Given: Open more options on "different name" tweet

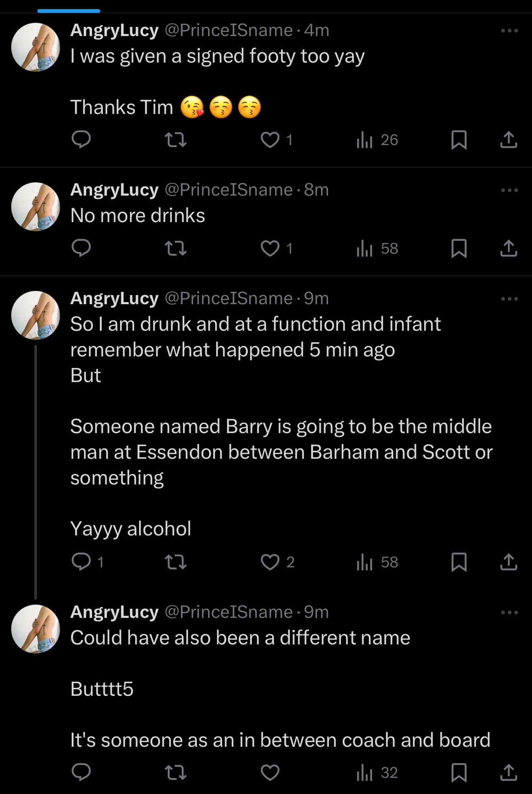Looking at the screenshot, I should (509, 612).
